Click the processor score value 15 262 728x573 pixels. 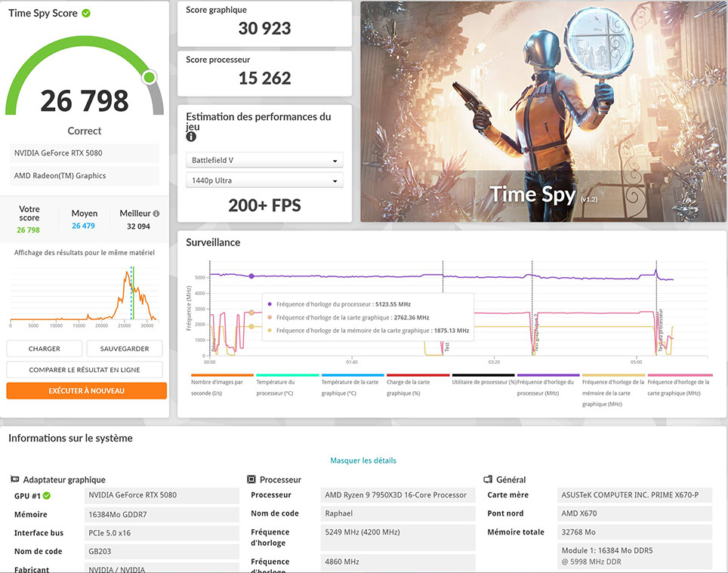pos(264,79)
